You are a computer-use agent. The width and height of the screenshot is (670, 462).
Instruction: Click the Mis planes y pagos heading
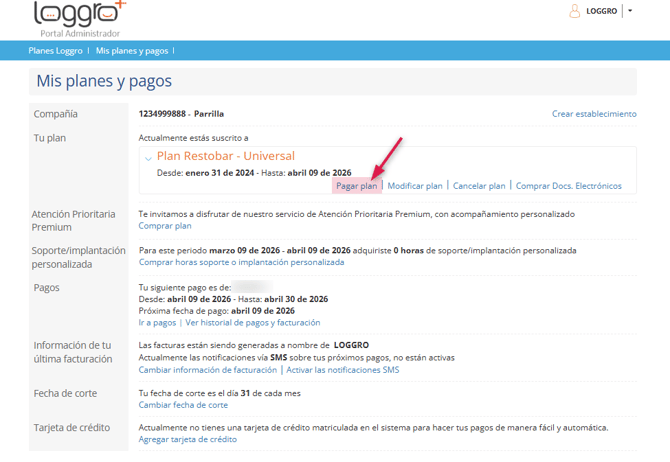click(104, 81)
